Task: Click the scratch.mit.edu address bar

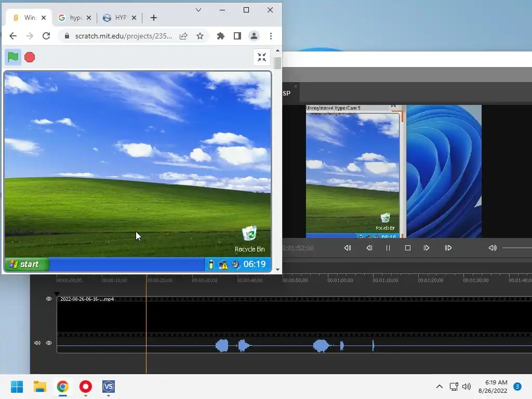Action: pyautogui.click(x=124, y=36)
